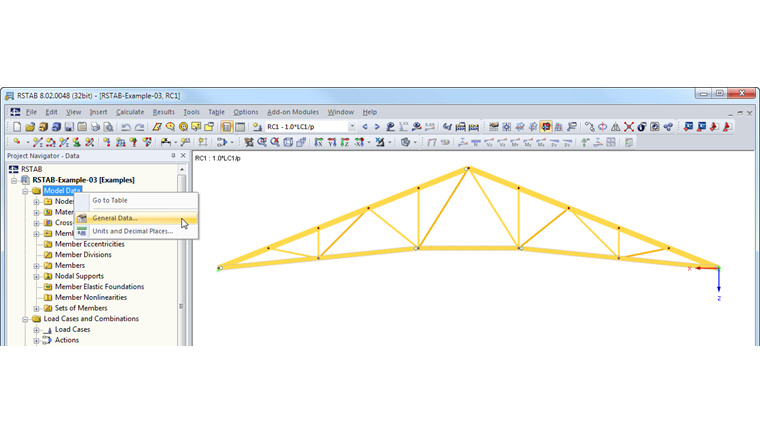Select Member Nonlinearities tree item
This screenshot has height=433, width=760.
91,297
